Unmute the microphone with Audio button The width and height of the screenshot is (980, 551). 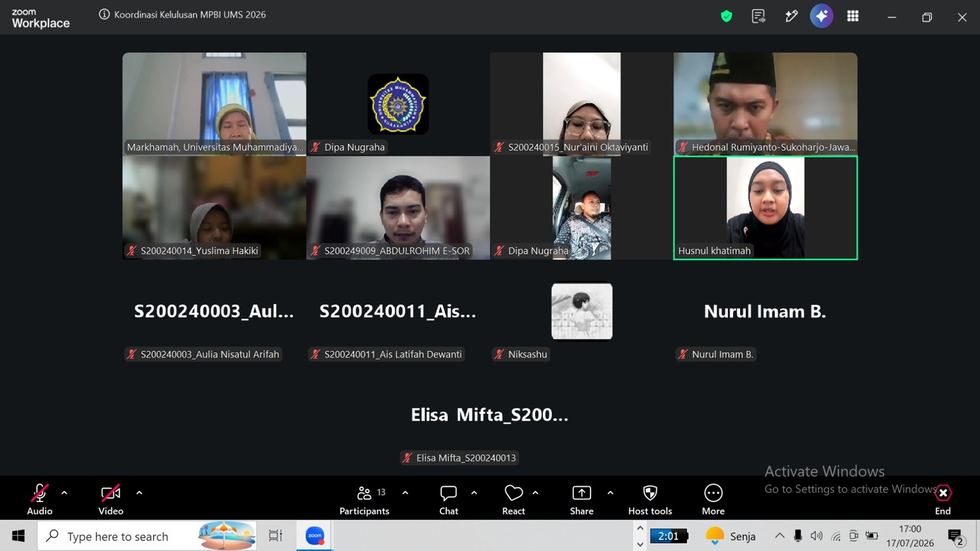click(x=40, y=500)
